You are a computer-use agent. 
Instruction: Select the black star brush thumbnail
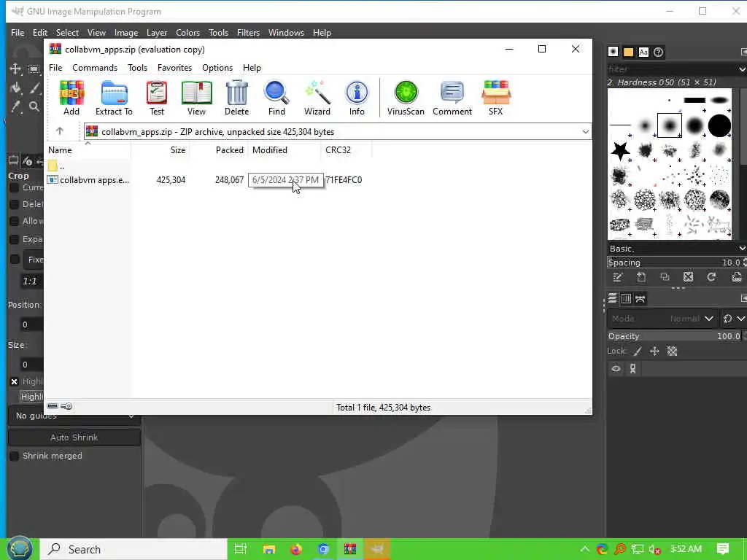pyautogui.click(x=620, y=150)
